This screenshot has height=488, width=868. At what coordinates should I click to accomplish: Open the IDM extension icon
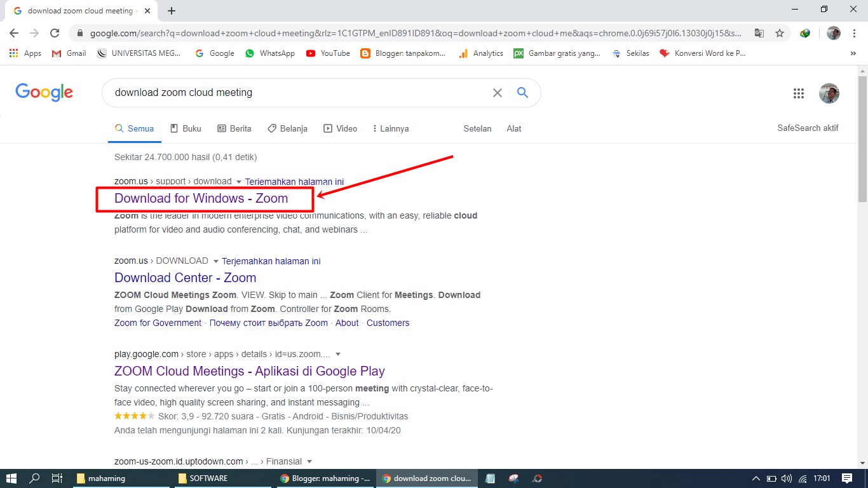tap(804, 32)
